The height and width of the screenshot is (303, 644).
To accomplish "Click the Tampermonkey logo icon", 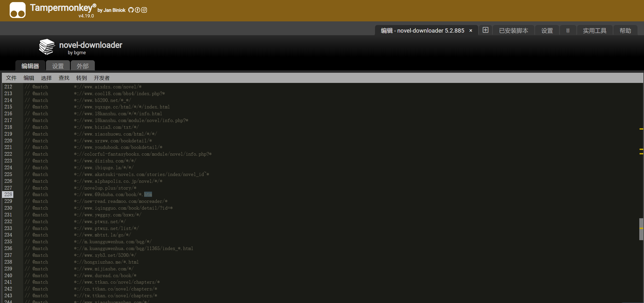I will tap(17, 10).
